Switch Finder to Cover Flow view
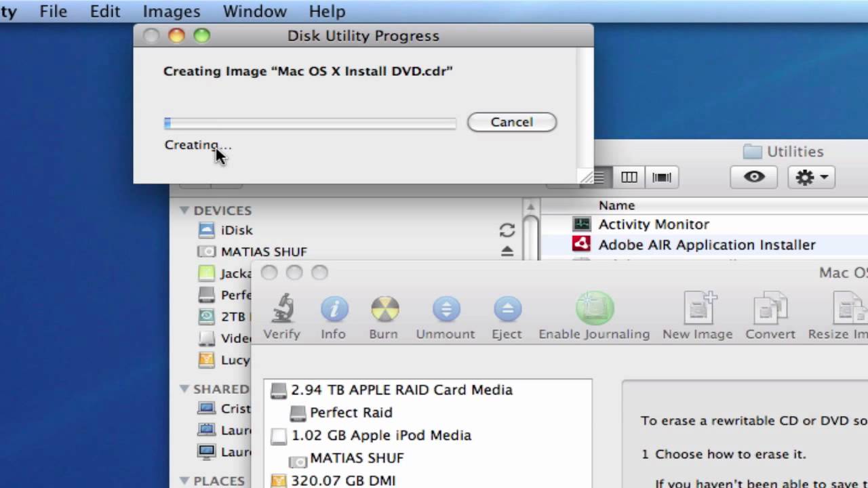 662,178
